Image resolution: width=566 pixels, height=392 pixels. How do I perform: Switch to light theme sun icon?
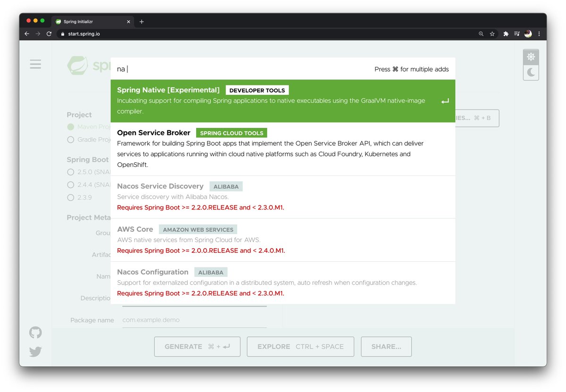tap(531, 57)
